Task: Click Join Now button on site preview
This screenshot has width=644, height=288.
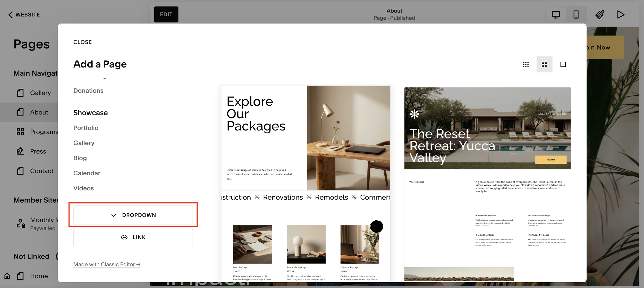Action: coord(605,47)
